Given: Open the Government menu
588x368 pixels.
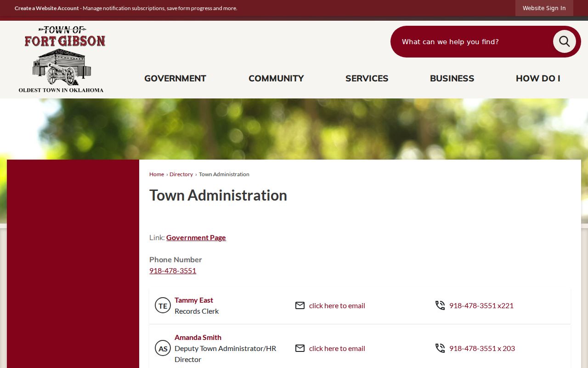Looking at the screenshot, I should coord(175,78).
